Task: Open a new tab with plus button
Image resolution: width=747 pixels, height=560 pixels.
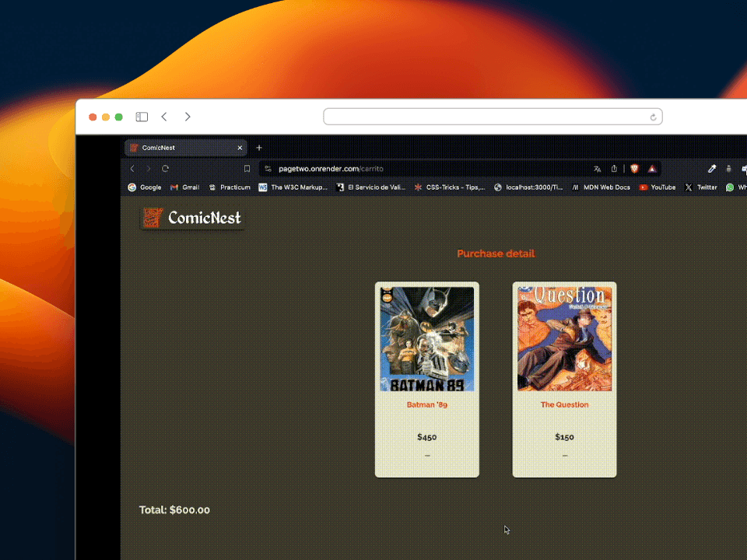Action: point(259,148)
